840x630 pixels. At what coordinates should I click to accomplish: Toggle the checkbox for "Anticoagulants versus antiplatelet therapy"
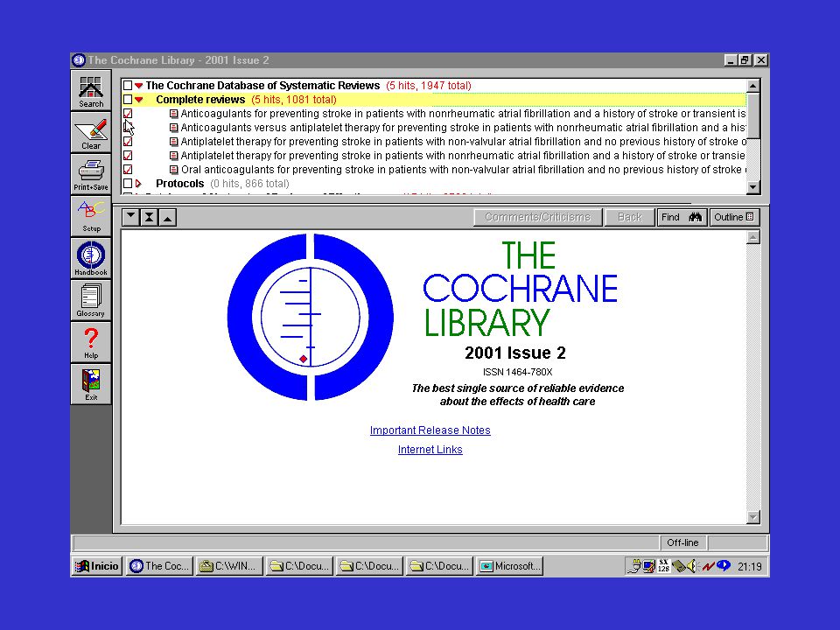128,128
